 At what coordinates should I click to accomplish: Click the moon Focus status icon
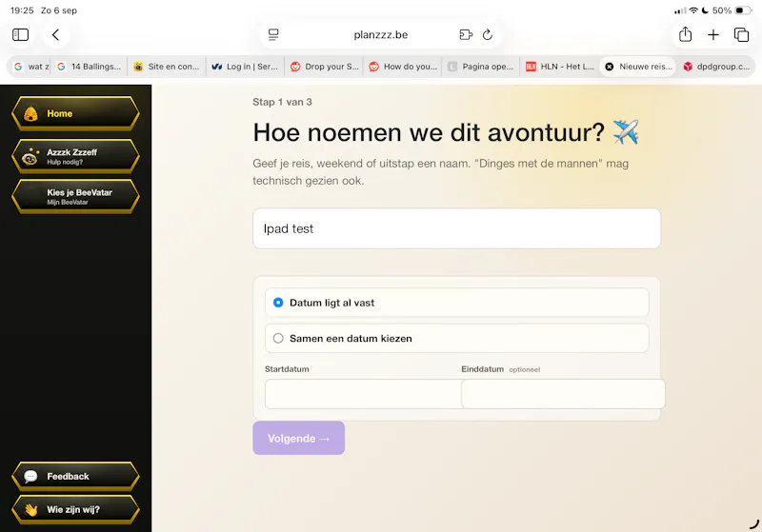(705, 10)
